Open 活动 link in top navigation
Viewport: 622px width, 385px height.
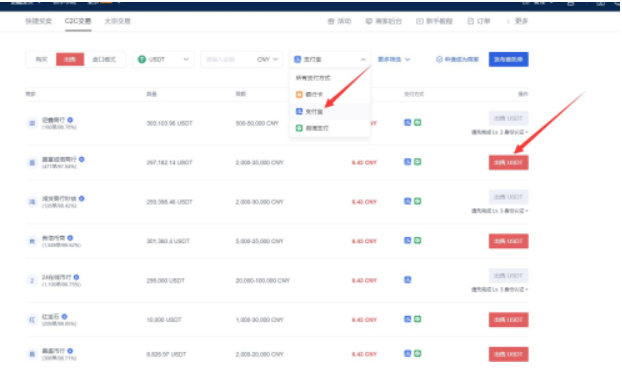coord(340,21)
